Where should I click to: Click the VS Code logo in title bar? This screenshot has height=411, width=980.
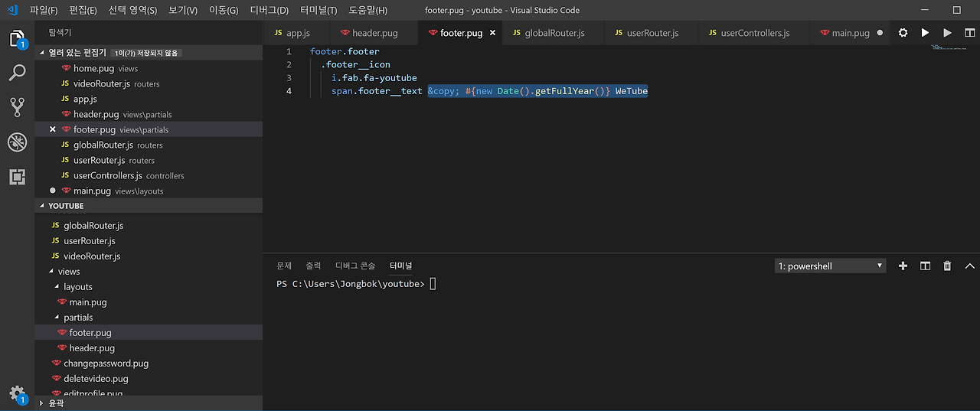click(x=12, y=10)
